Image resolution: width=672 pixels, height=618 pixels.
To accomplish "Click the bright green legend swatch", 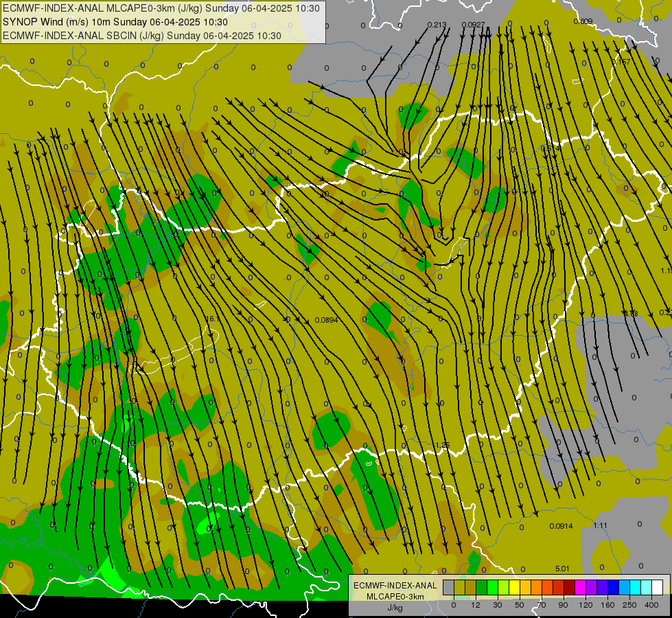I will [493, 587].
